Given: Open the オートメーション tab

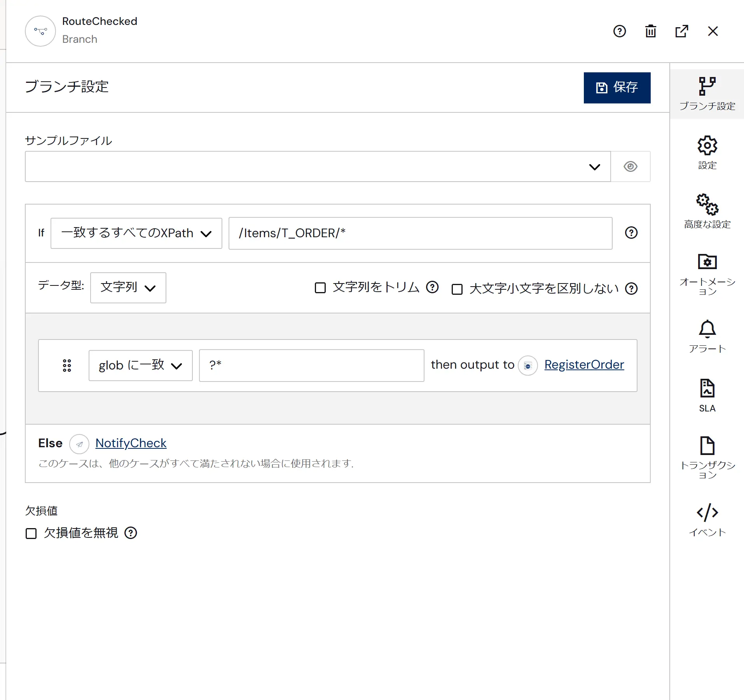Looking at the screenshot, I should pos(707,275).
